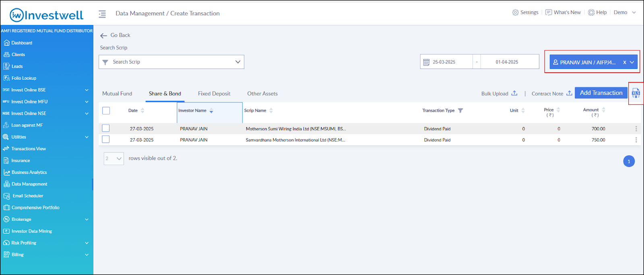Image resolution: width=644 pixels, height=275 pixels.
Task: Open What's New announcements
Action: point(563,12)
